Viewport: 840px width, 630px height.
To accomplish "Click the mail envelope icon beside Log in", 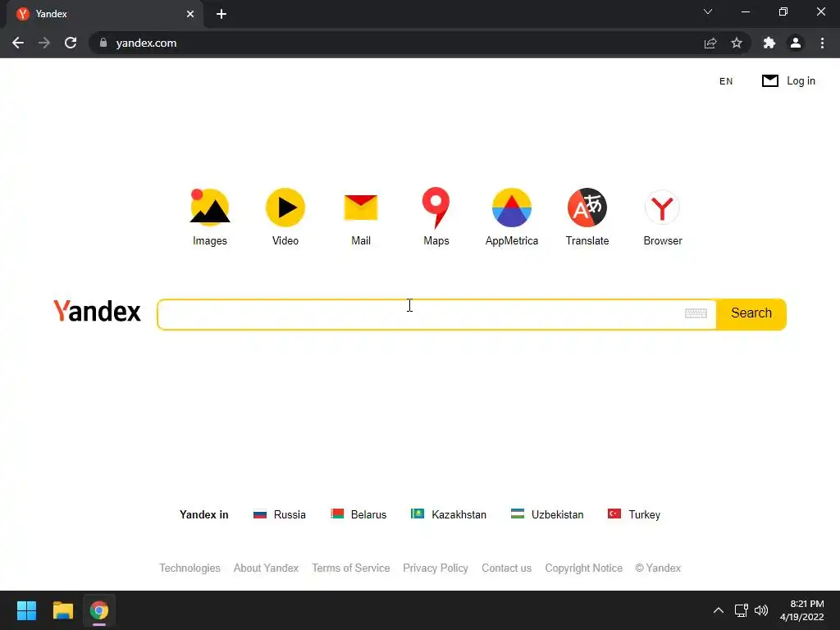I will point(769,81).
